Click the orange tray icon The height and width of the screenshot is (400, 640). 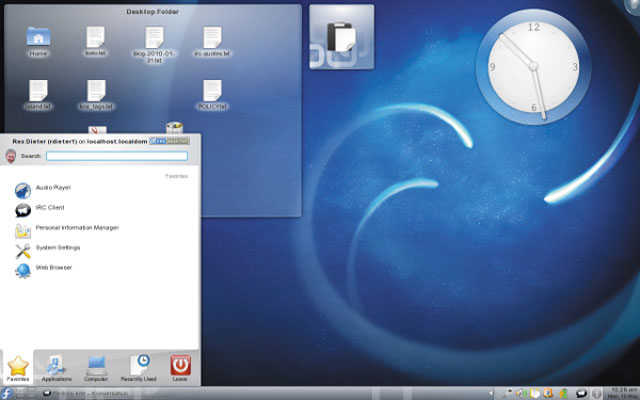(x=548, y=393)
